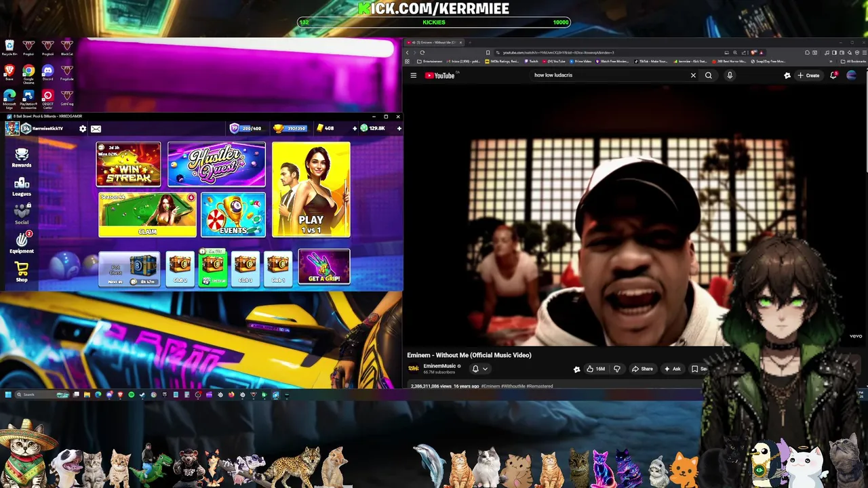Select the Microsoft Edge desktop shortcut
868x488 pixels.
(x=9, y=99)
